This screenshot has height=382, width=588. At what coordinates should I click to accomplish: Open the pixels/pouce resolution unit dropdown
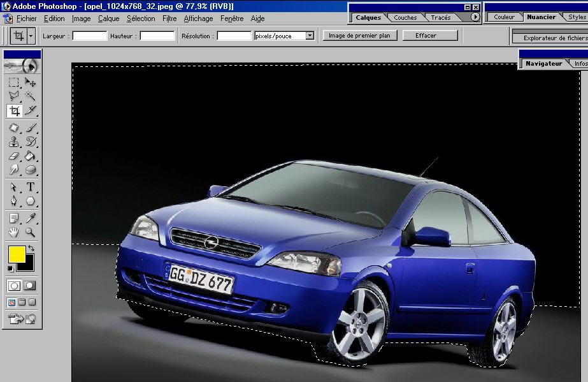pyautogui.click(x=310, y=36)
